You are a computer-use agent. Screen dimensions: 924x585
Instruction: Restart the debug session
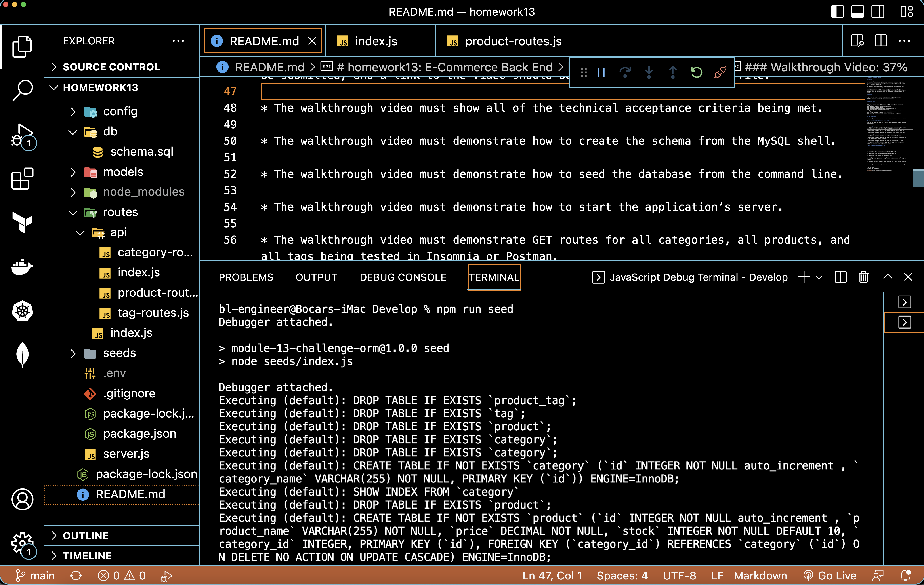coord(696,72)
